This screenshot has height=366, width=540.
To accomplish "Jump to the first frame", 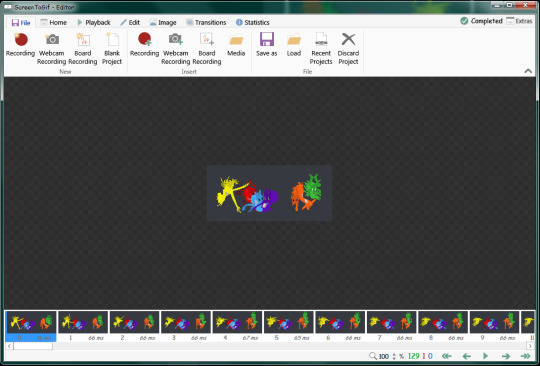I will click(x=446, y=356).
